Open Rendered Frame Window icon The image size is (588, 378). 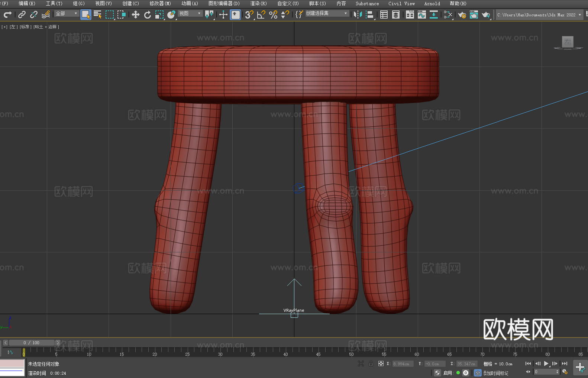coord(474,14)
